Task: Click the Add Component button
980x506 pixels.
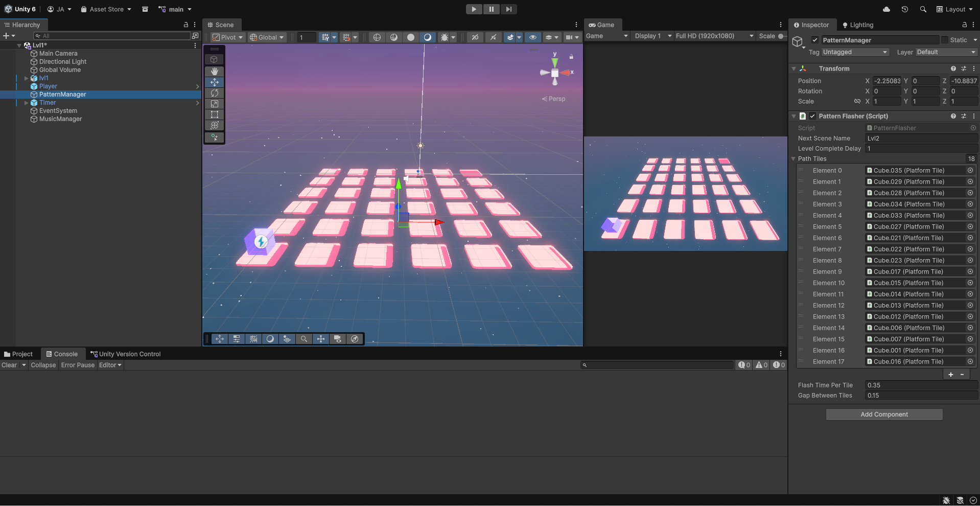Action: 884,415
